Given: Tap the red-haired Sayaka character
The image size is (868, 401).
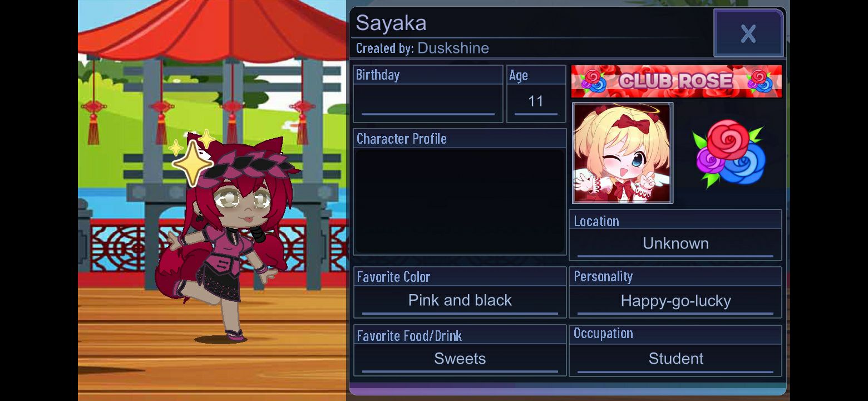Looking at the screenshot, I should [228, 239].
